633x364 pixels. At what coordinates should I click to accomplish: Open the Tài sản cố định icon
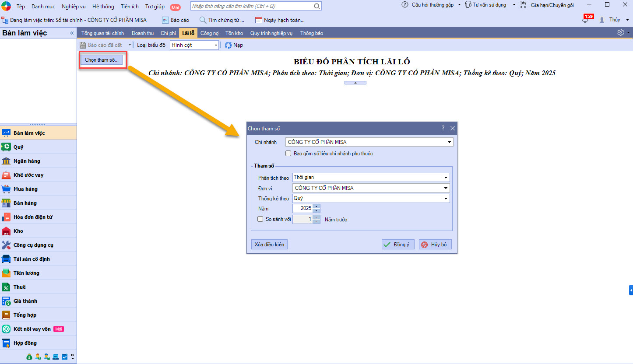click(6, 259)
